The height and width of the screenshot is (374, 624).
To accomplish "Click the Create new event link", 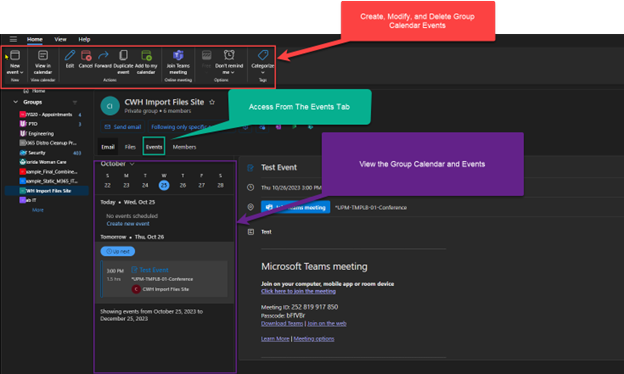I will [128, 224].
